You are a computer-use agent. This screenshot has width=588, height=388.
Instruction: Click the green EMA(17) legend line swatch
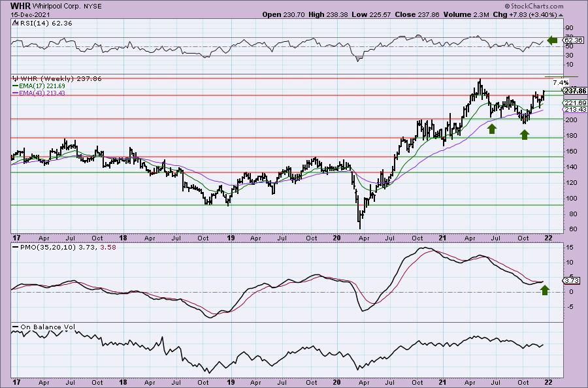tap(16, 86)
